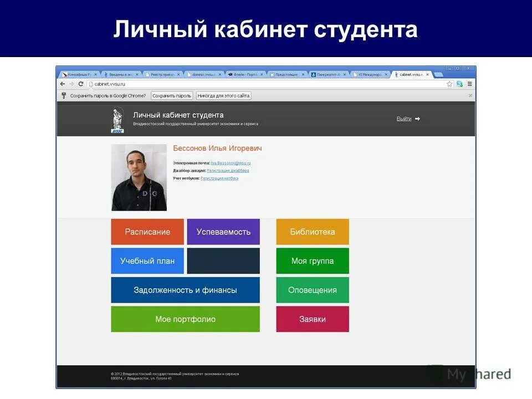Viewport: 532px width, 399px height.
Task: Click the Выйти logout link
Action: click(x=403, y=119)
